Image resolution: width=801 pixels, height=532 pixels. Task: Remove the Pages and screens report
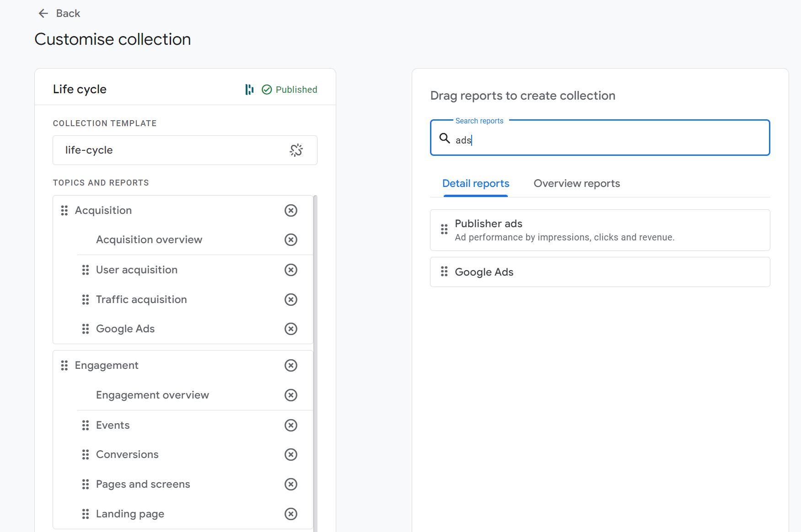coord(291,484)
